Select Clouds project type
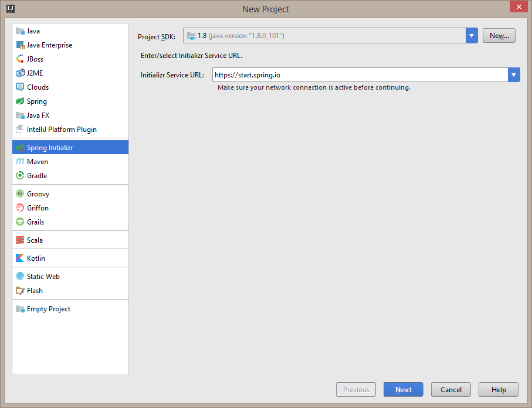This screenshot has height=408, width=532. coord(70,87)
